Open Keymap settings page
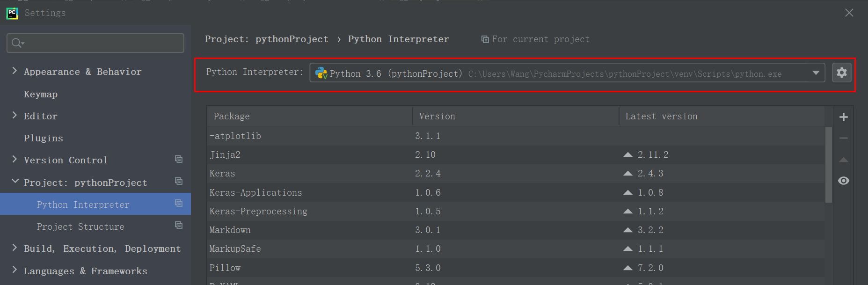This screenshot has width=868, height=285. [x=41, y=94]
